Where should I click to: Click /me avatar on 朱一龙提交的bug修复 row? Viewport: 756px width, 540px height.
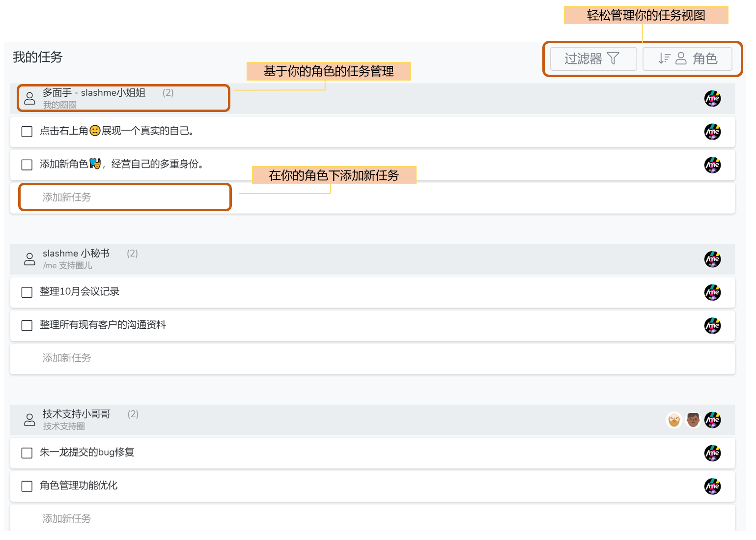point(712,453)
